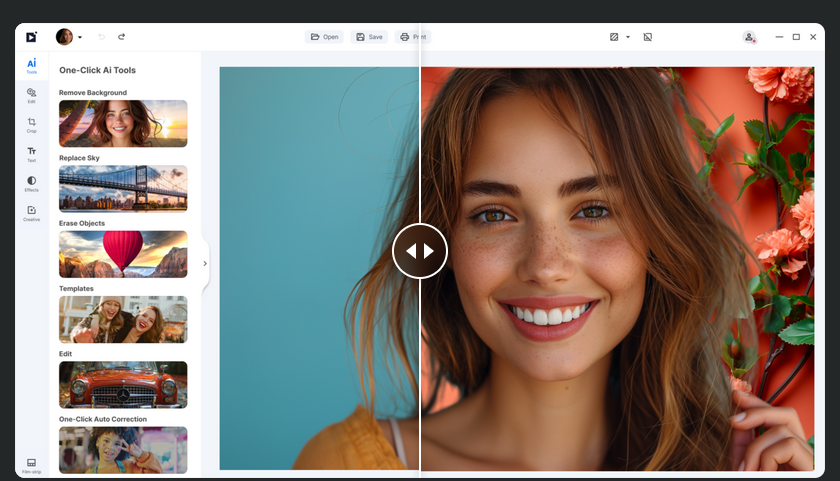
Task: Expand the compare view mode dropdown arrow
Action: pyautogui.click(x=628, y=37)
